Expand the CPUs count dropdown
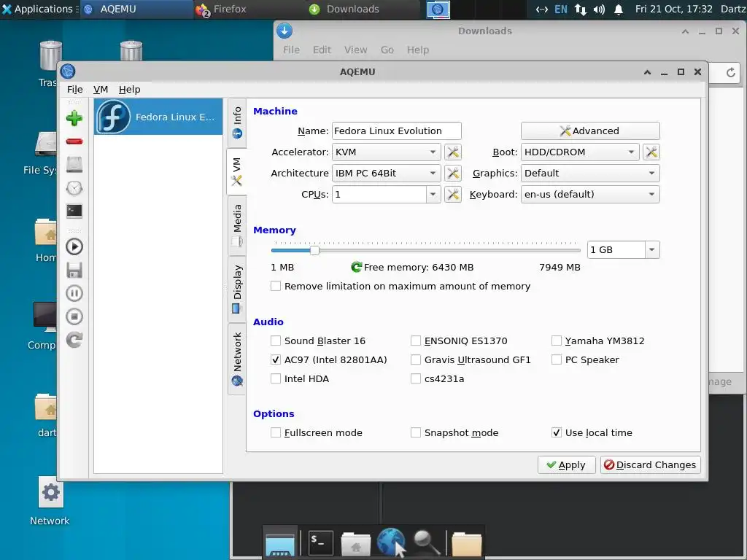Image resolution: width=747 pixels, height=560 pixels. click(x=433, y=194)
